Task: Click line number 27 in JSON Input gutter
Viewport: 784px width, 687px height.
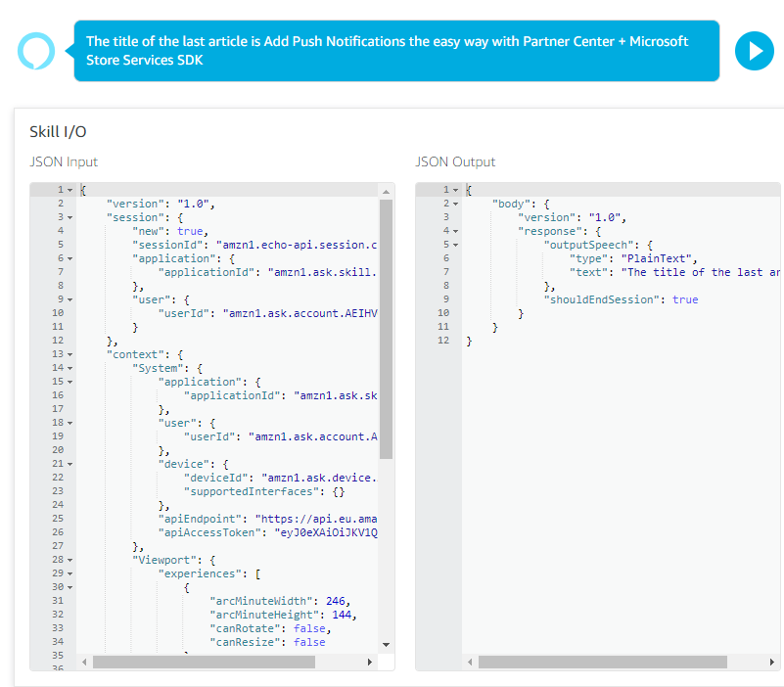Action: coord(58,546)
